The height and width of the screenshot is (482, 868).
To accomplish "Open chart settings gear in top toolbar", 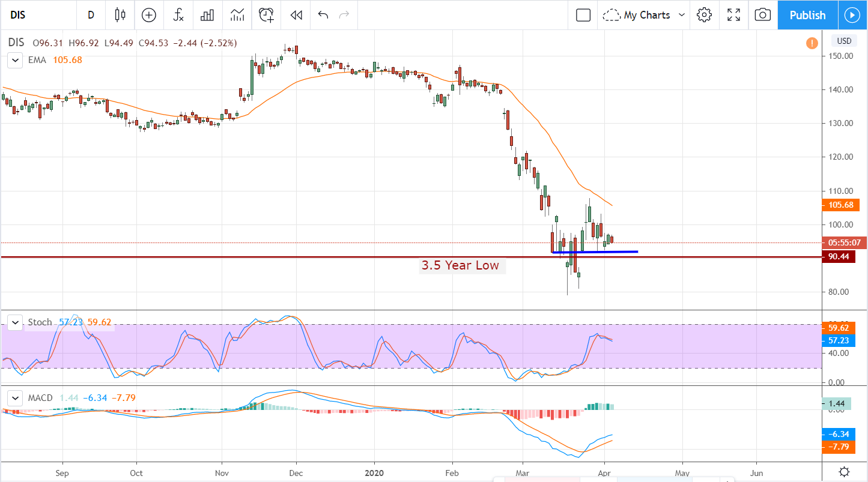I will tap(705, 15).
